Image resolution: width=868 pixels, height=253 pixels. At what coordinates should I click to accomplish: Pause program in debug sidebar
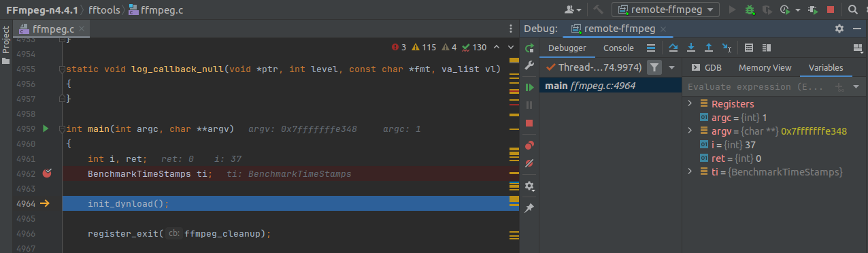(530, 105)
